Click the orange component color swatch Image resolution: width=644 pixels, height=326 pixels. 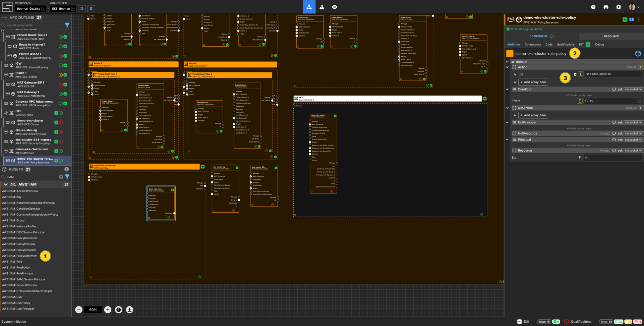point(510,54)
